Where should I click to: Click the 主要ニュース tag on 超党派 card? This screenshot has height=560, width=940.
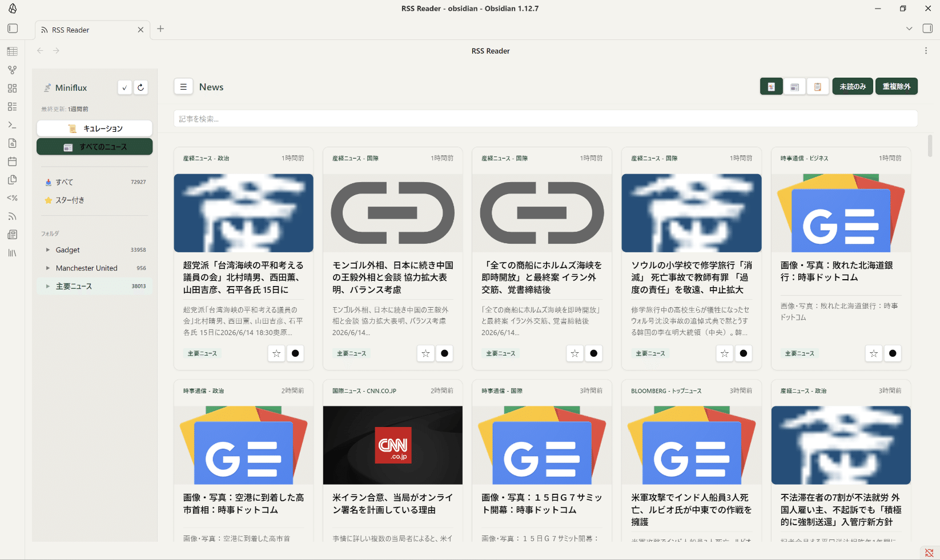coord(203,353)
